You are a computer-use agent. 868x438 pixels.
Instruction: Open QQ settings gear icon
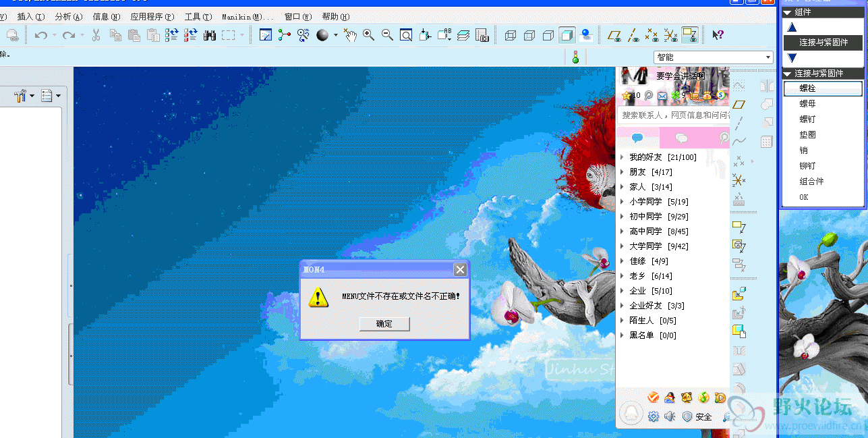pos(653,416)
